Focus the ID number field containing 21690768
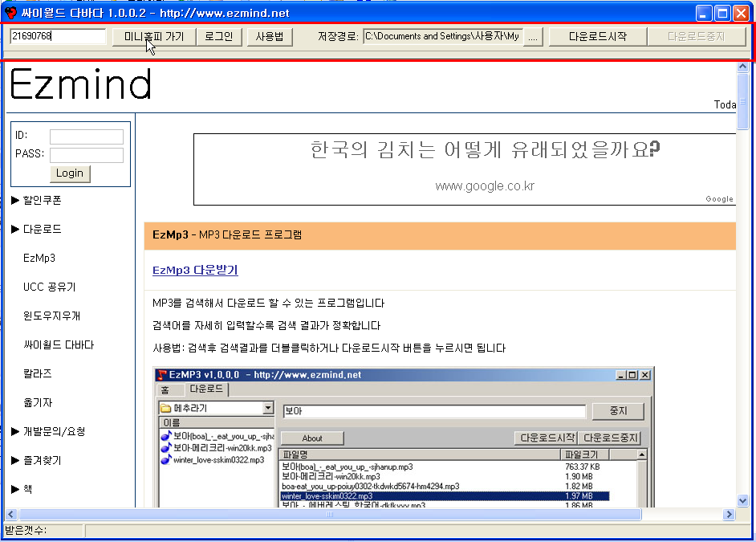756x542 pixels. [57, 36]
